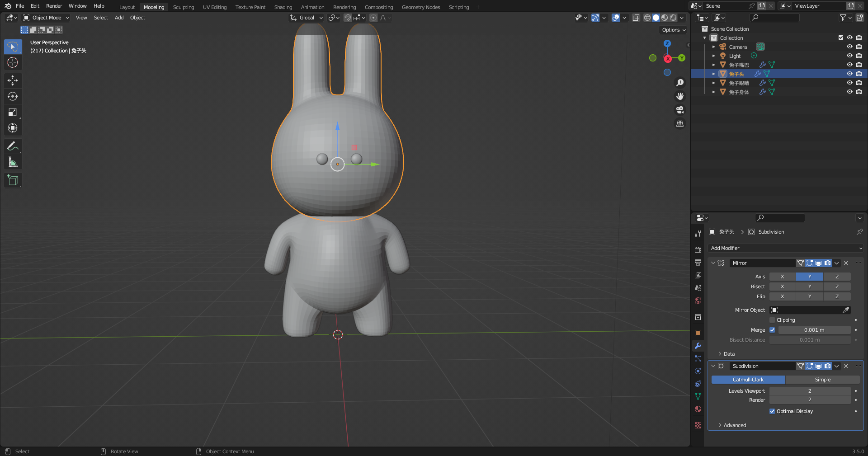Adjust the Merge distance 0.001 m field
The height and width of the screenshot is (456, 868).
[814, 330]
